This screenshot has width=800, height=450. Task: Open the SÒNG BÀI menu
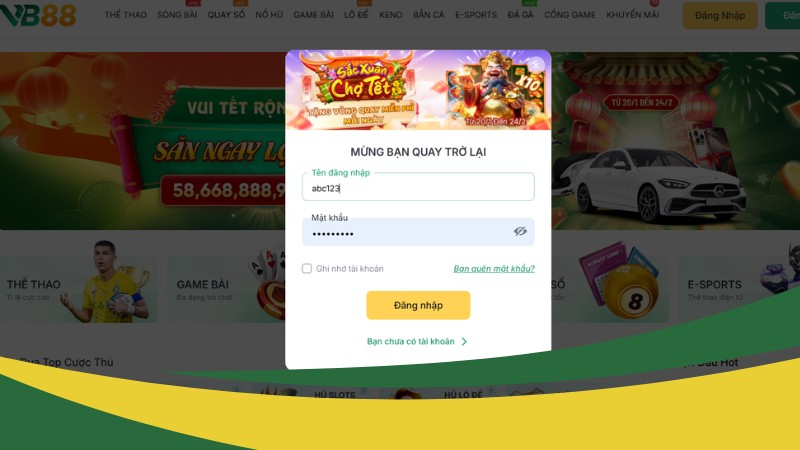tap(177, 15)
